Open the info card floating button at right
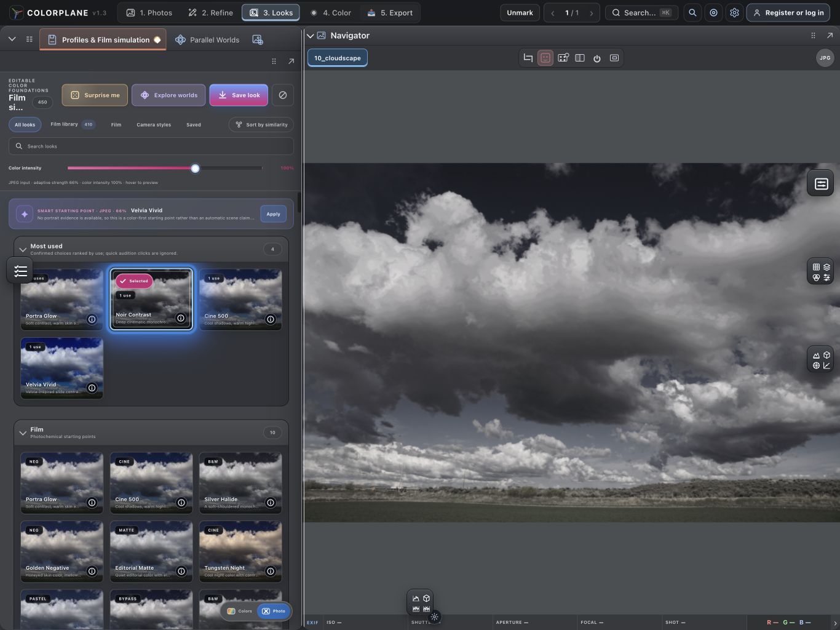The image size is (840, 630). click(821, 183)
